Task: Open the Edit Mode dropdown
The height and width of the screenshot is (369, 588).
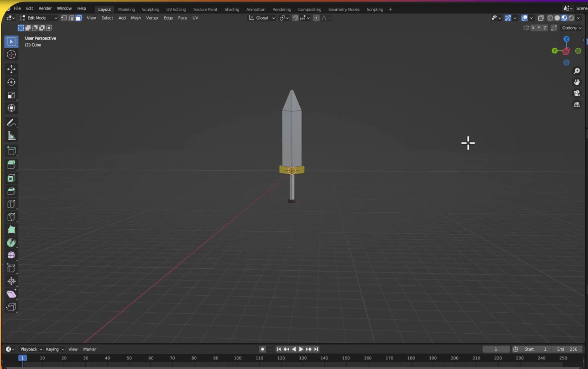Action: (39, 18)
